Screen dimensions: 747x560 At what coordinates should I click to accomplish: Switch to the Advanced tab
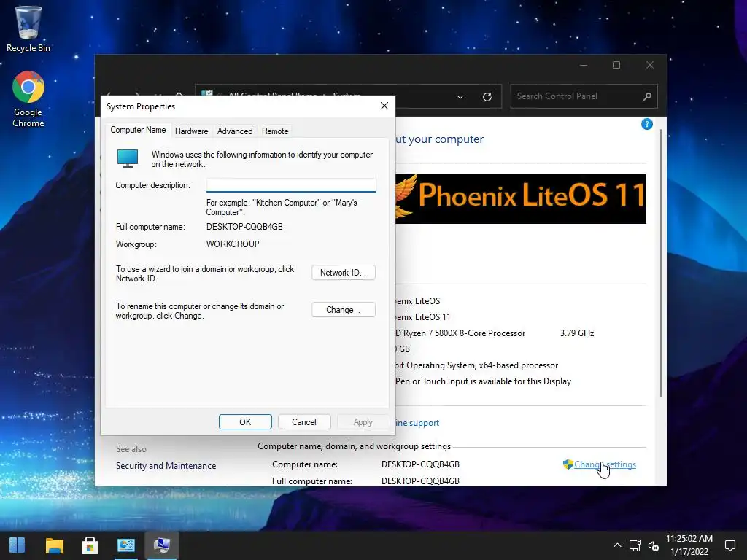pyautogui.click(x=235, y=131)
